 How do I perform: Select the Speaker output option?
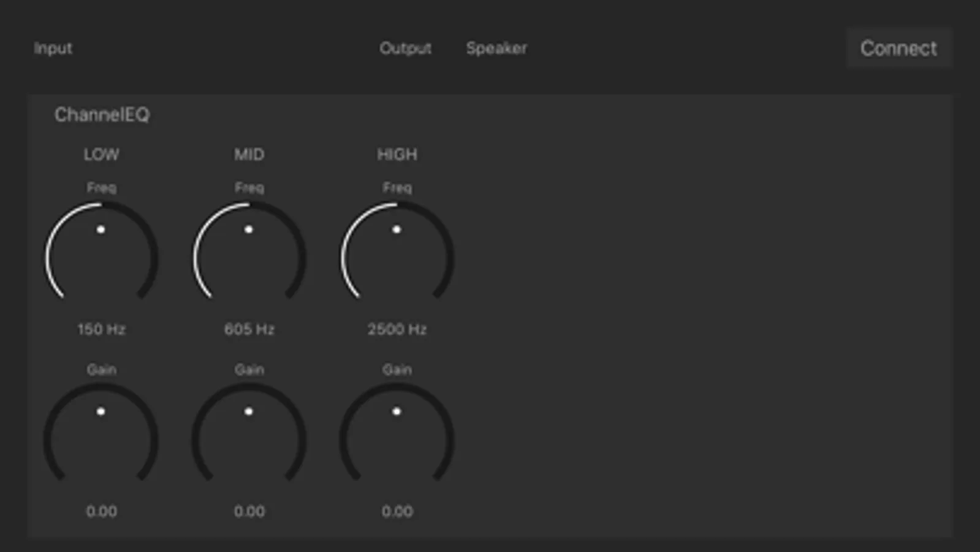click(496, 48)
